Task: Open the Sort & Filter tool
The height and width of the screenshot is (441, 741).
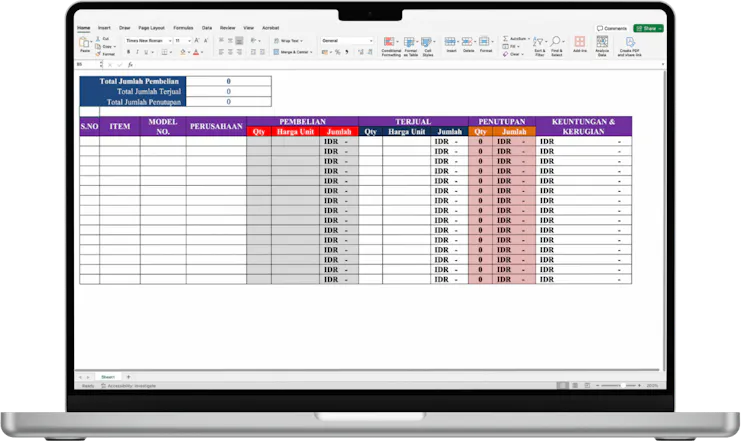Action: tap(539, 46)
